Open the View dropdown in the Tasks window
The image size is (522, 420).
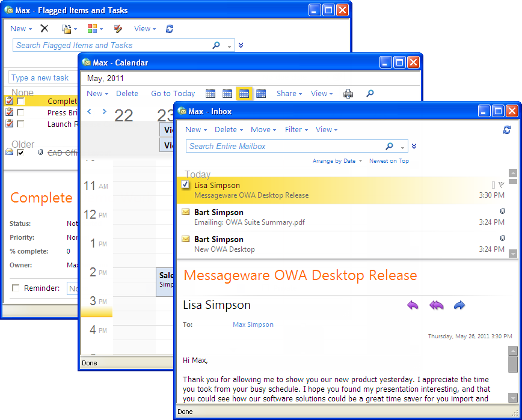point(145,29)
